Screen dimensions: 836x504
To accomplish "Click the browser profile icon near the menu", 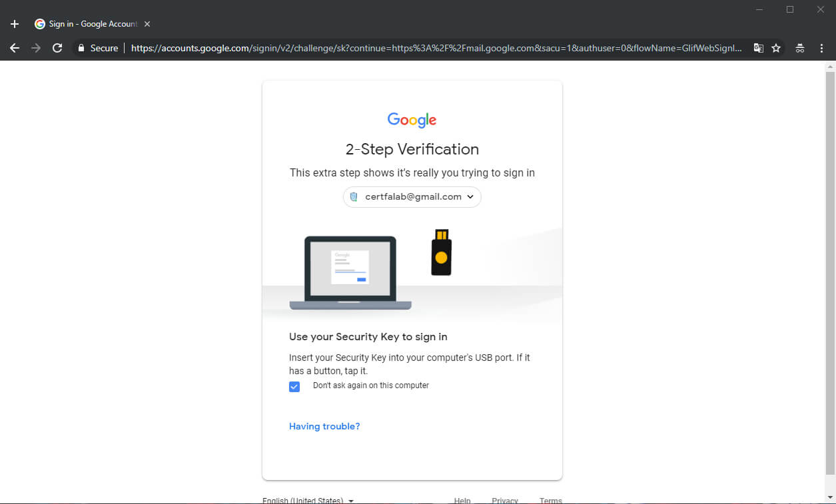I will click(x=799, y=48).
